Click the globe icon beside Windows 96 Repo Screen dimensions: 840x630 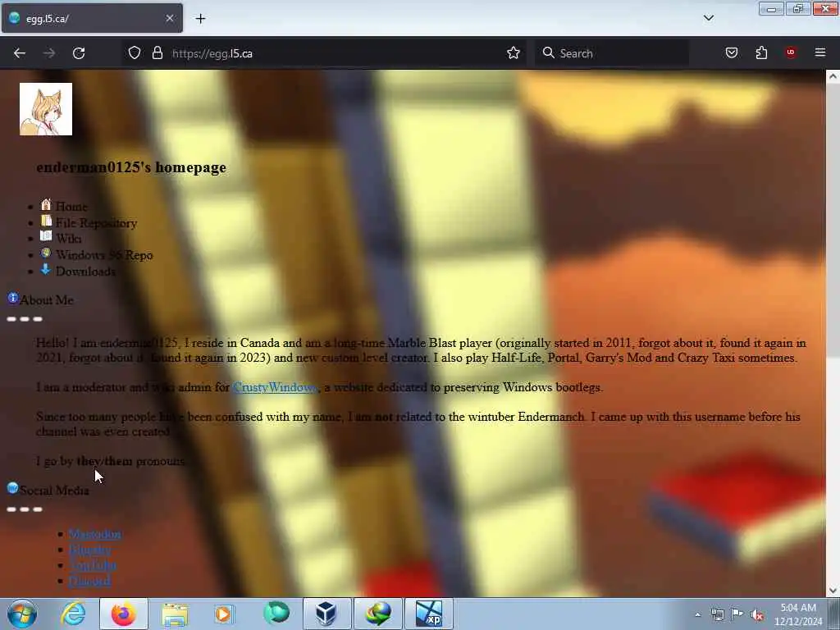click(x=46, y=253)
